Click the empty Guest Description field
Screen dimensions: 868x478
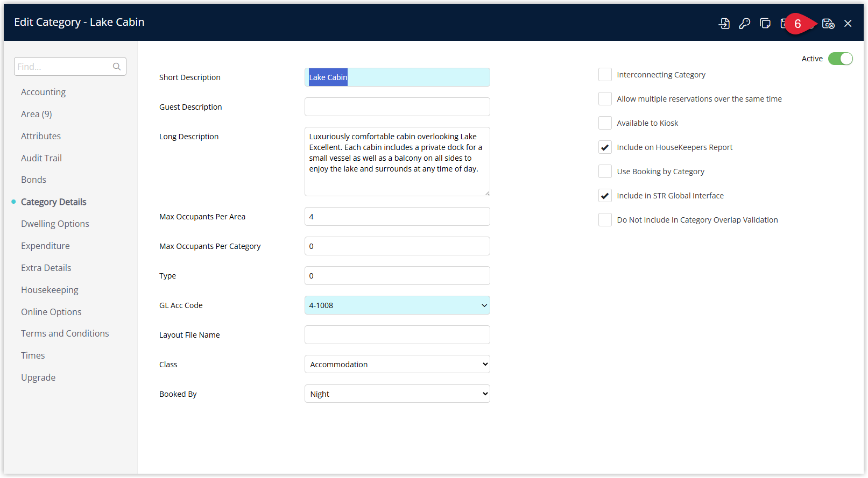(397, 106)
